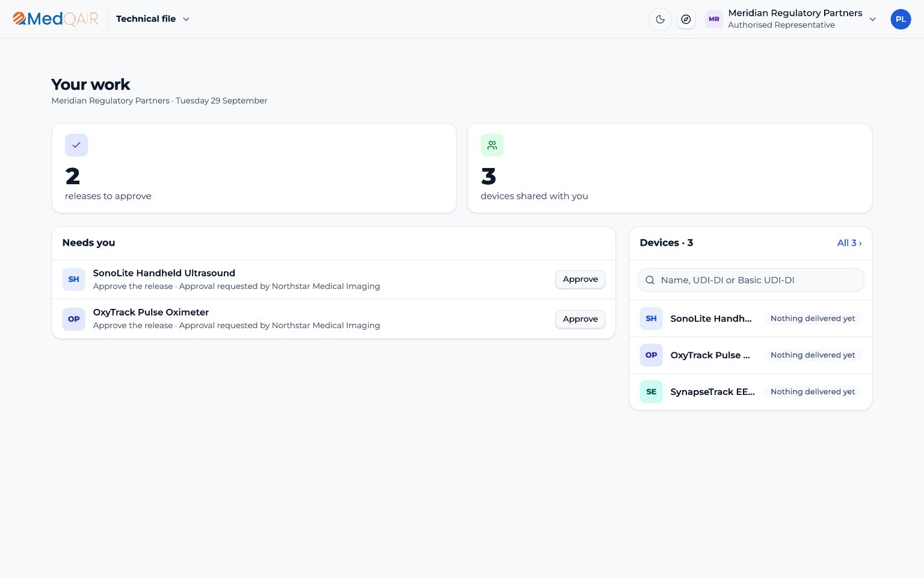The image size is (924, 578).
Task: Click the Needs you panel heading
Action: pos(88,243)
